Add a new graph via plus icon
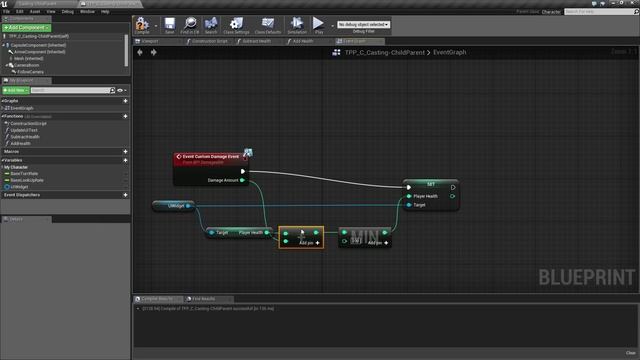640x360 pixels. [125, 101]
